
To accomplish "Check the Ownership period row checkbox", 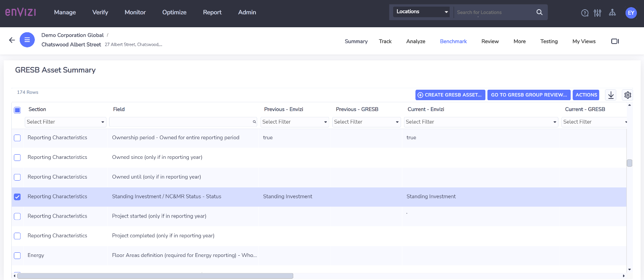I will click(17, 138).
